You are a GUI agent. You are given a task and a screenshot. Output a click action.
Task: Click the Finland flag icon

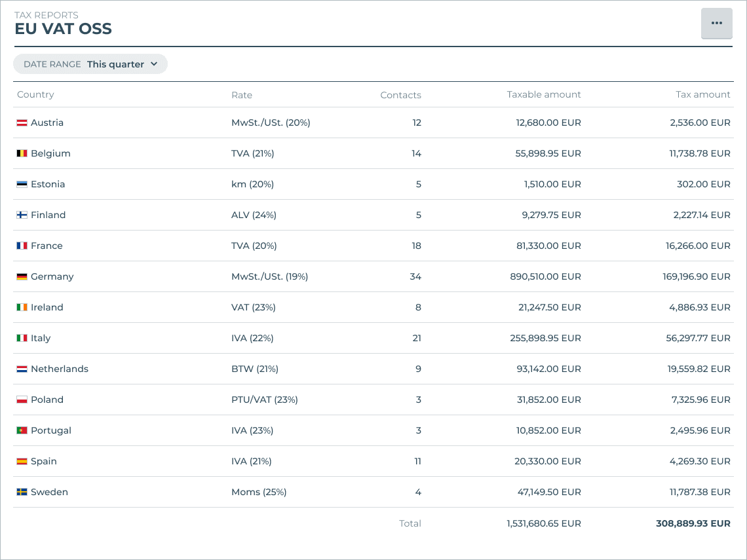point(22,215)
